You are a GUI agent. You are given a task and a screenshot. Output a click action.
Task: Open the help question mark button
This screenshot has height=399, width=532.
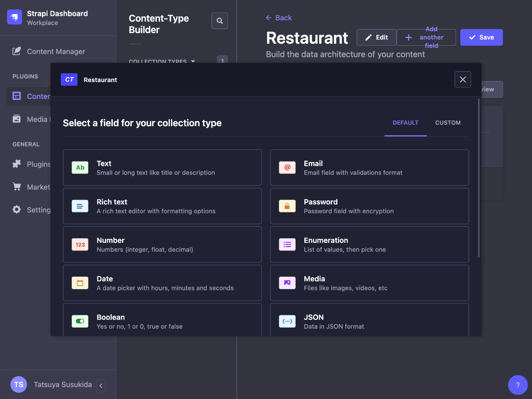pos(518,385)
